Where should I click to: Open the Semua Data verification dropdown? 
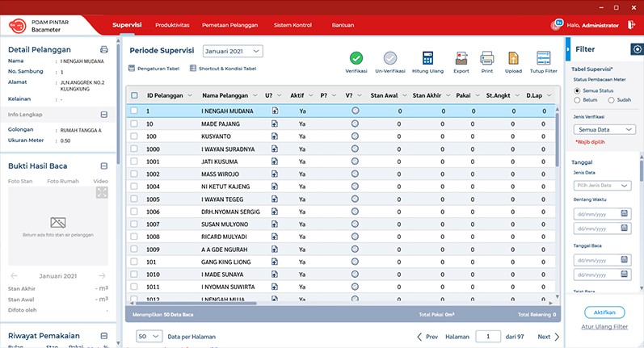coord(607,129)
